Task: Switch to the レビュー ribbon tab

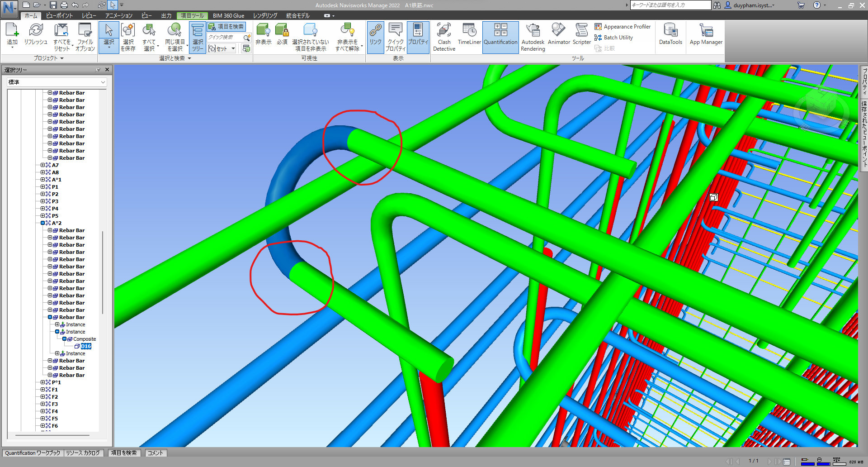Action: coord(89,15)
